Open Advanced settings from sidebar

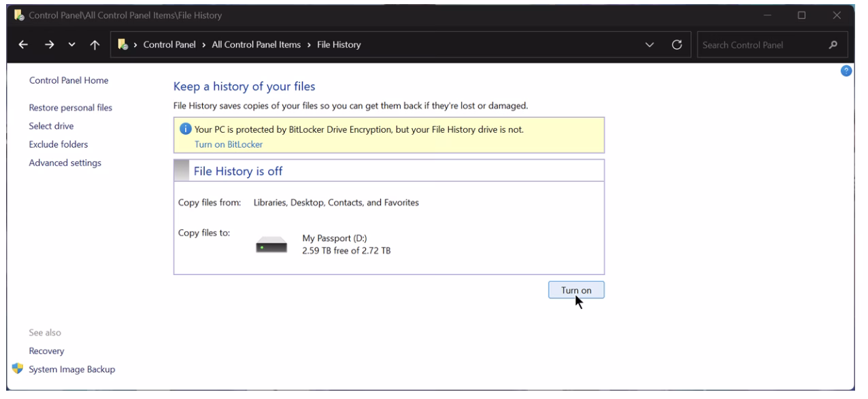pyautogui.click(x=65, y=163)
